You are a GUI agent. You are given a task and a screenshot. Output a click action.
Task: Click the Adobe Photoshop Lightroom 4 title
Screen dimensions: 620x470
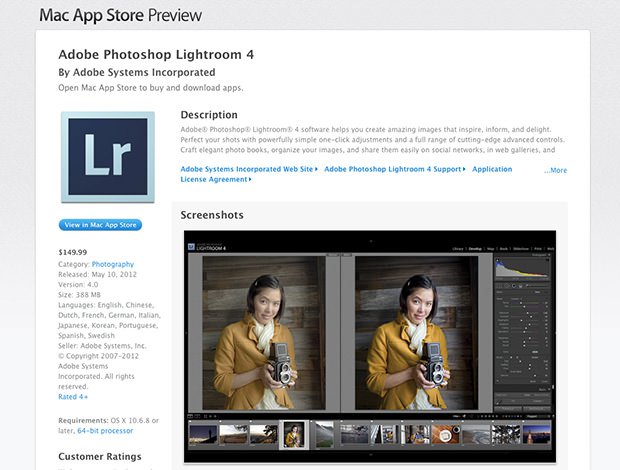(156, 55)
